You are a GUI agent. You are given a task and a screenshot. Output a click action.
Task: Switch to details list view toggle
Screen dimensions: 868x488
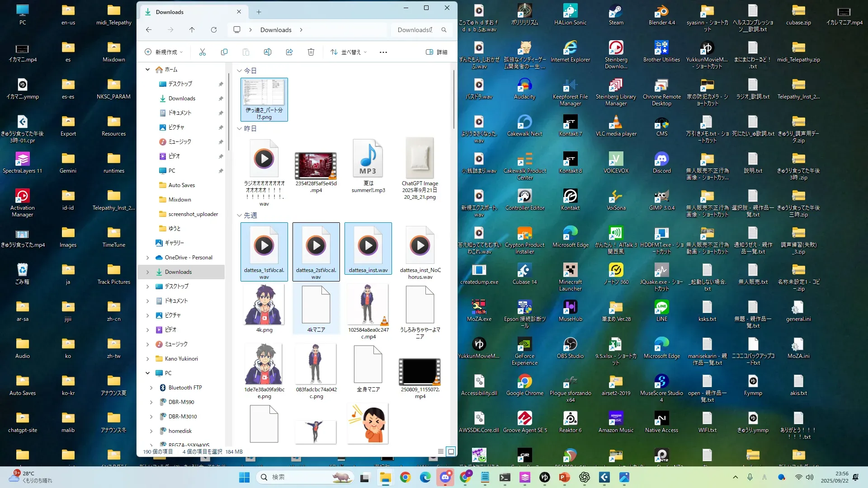[x=441, y=451]
